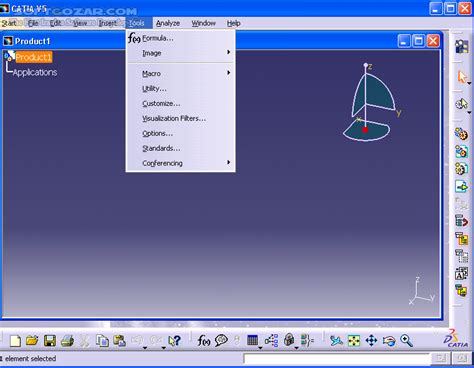The image size is (474, 368).
Task: Open the Edit menu
Action: click(x=55, y=23)
